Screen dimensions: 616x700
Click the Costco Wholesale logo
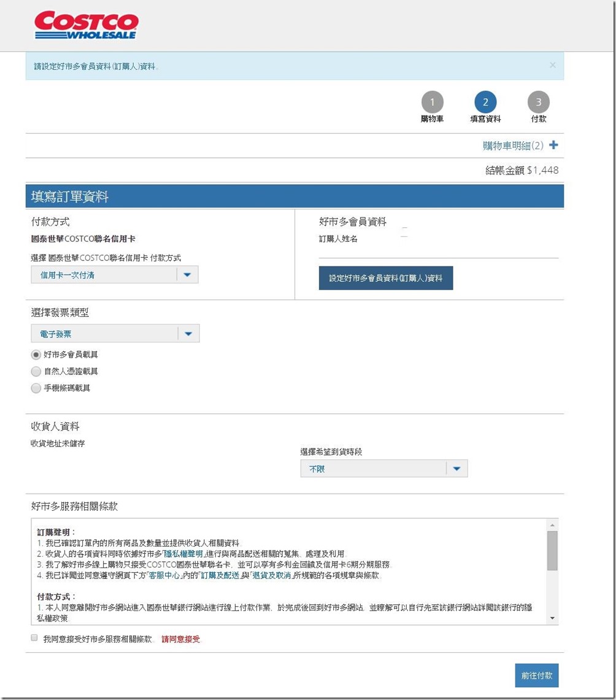point(87,25)
